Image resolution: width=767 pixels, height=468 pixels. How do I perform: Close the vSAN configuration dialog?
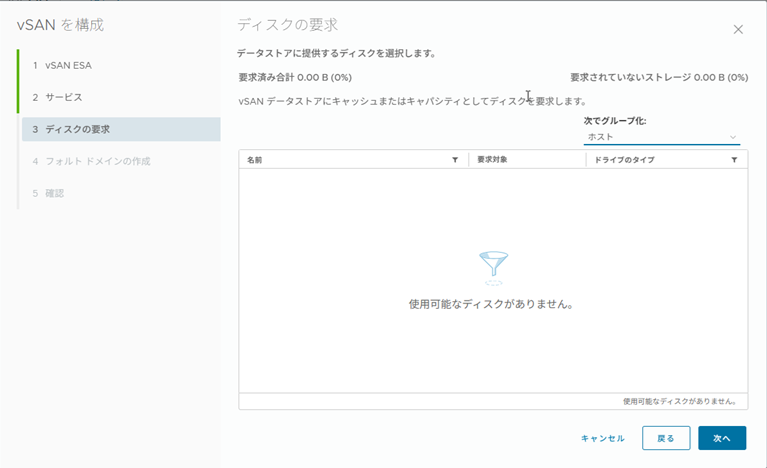coord(738,30)
